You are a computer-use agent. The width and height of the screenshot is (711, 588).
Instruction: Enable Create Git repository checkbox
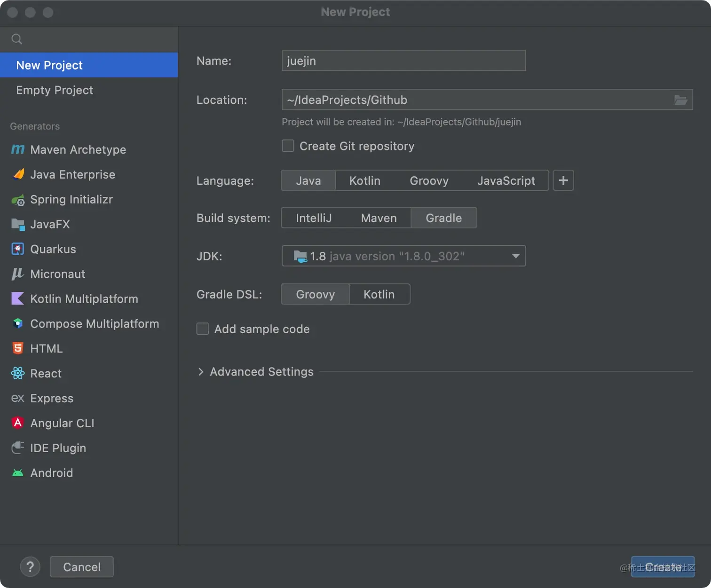[288, 146]
